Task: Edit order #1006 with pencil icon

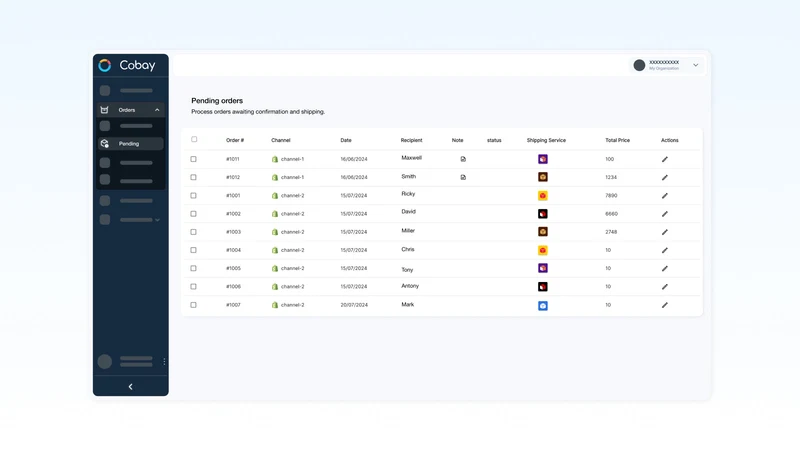Action: click(665, 287)
